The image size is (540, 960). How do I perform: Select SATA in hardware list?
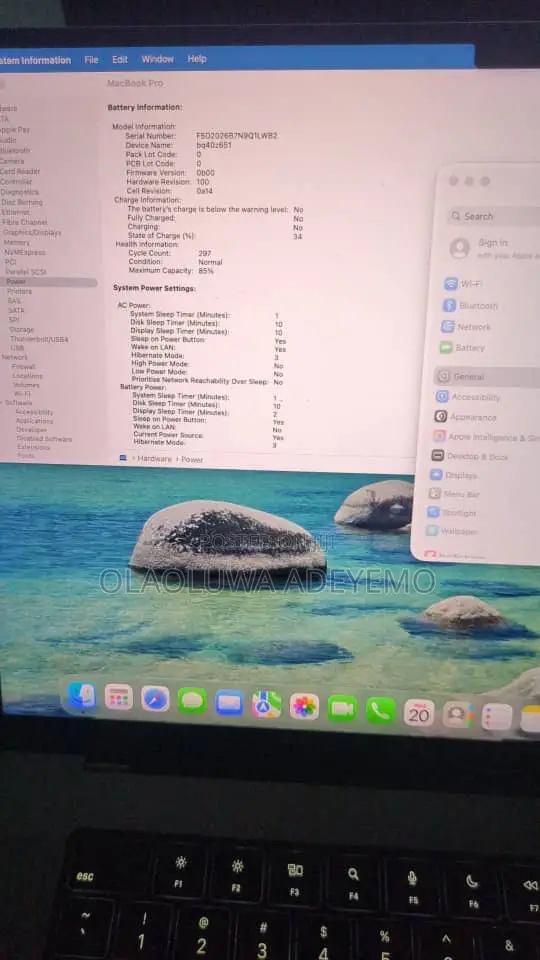[17, 310]
